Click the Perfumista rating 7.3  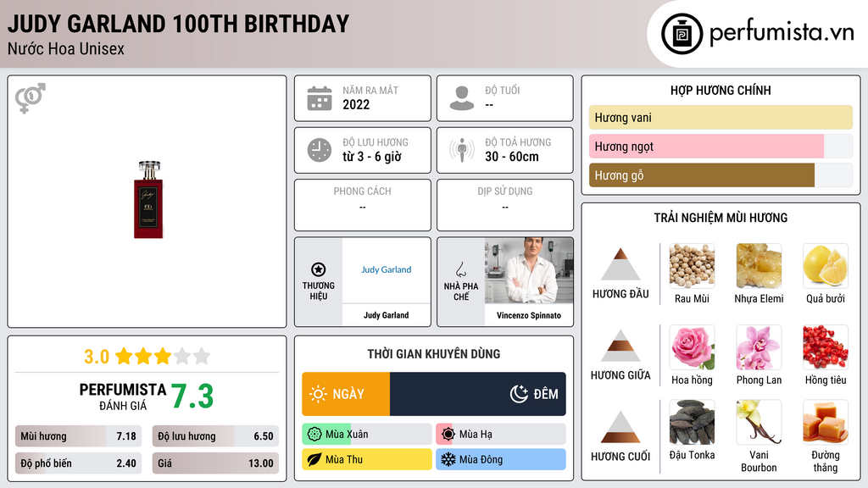point(192,396)
